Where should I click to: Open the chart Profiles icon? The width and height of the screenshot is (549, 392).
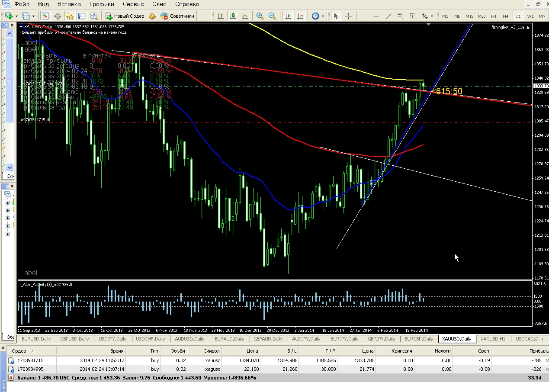coord(26,16)
